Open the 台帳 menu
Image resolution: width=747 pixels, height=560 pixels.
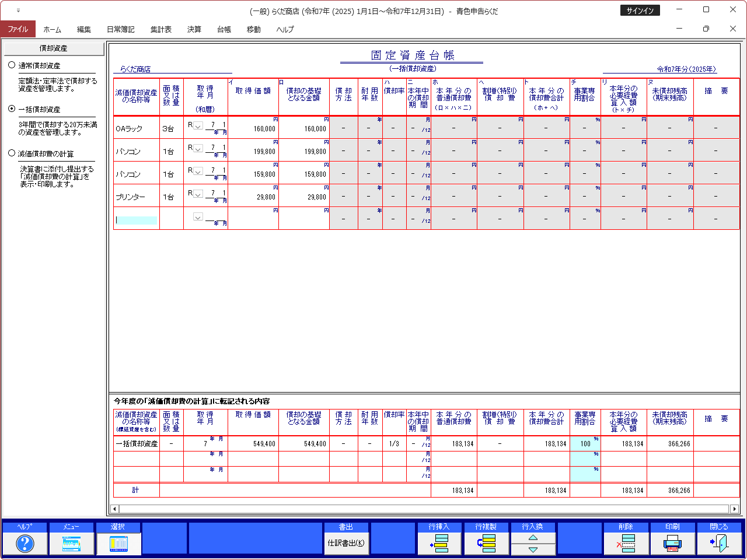click(x=224, y=29)
